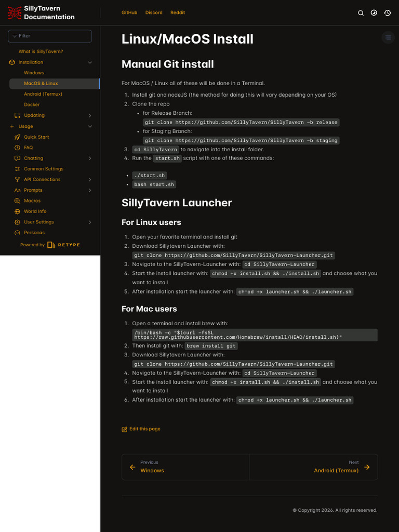Go to the Windows install page in sidebar

pos(34,73)
